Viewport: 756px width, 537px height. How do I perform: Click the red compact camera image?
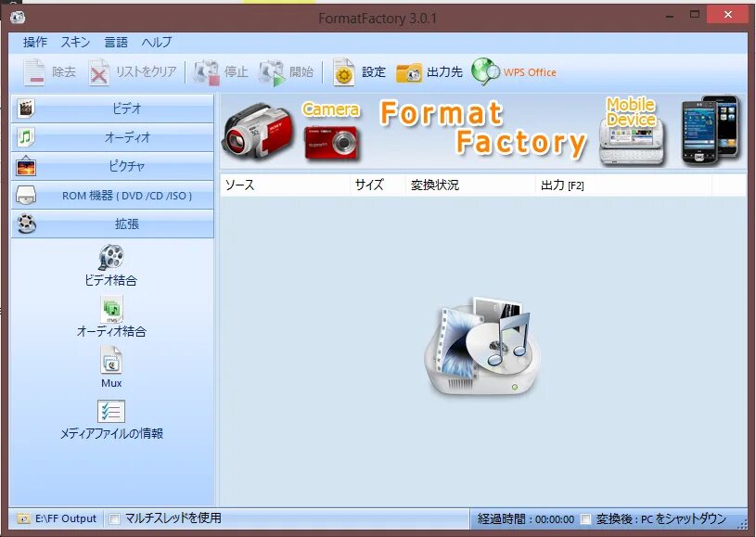pyautogui.click(x=331, y=143)
